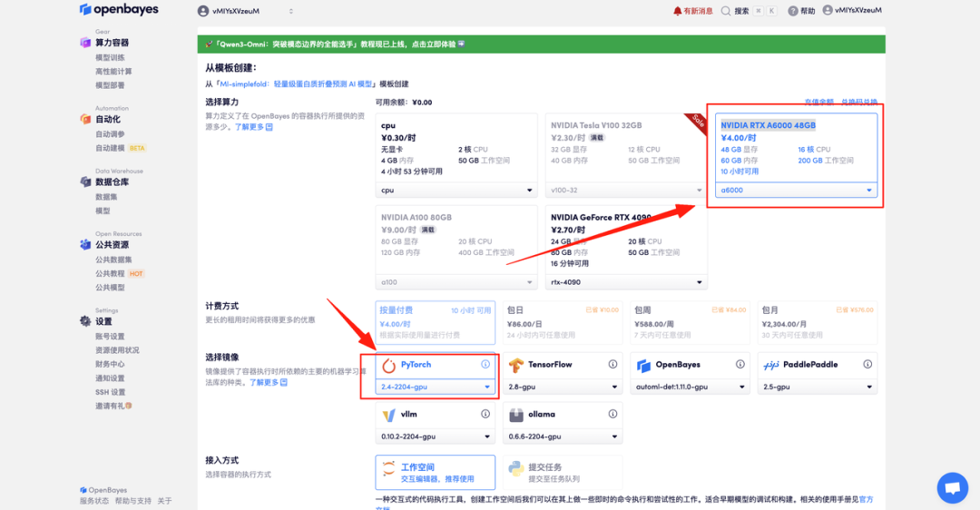Open the chat support bubble icon
Screen dimensions: 980x510
pyautogui.click(x=952, y=487)
